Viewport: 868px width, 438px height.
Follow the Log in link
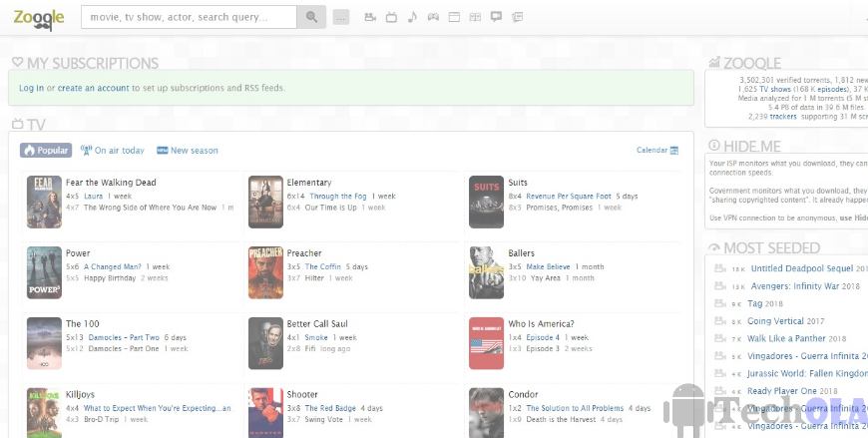31,88
